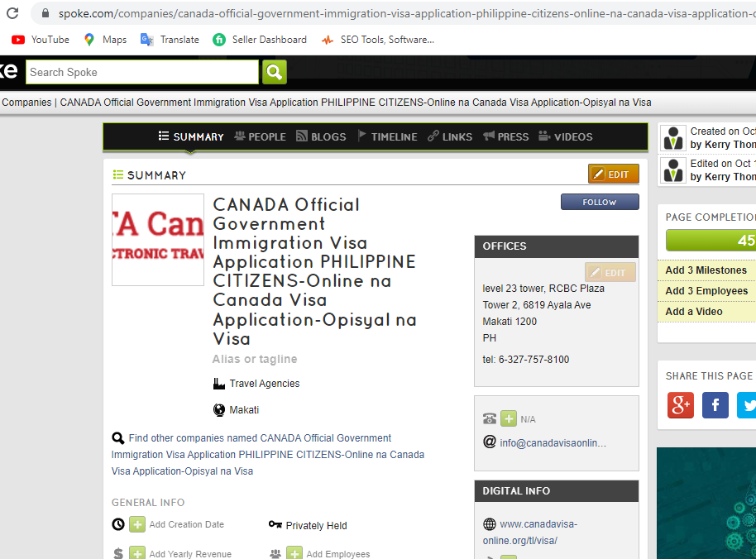Open the Maps bookmark
The width and height of the screenshot is (756, 559).
tap(105, 40)
